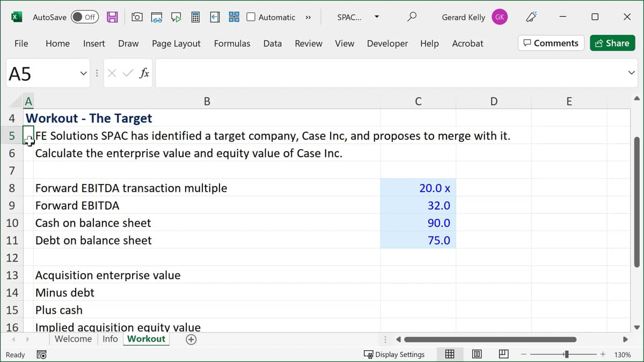Click the macro recording status bar icon

(x=41, y=354)
